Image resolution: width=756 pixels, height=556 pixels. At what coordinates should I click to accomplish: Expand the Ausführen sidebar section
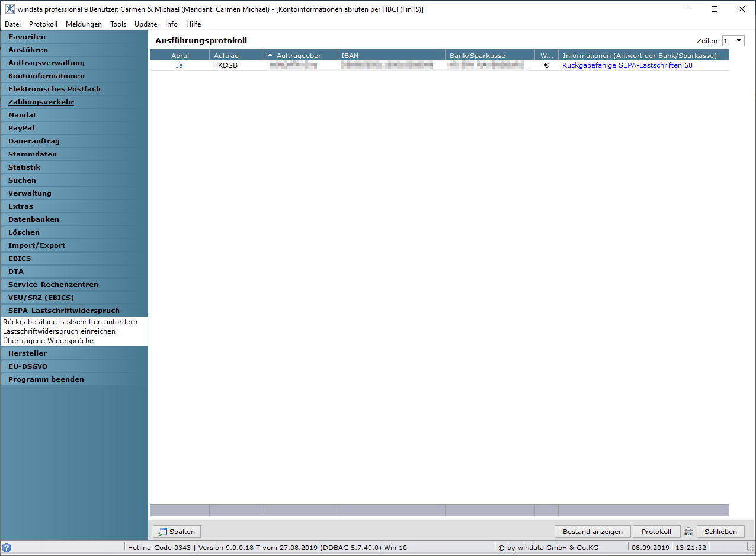coord(74,50)
